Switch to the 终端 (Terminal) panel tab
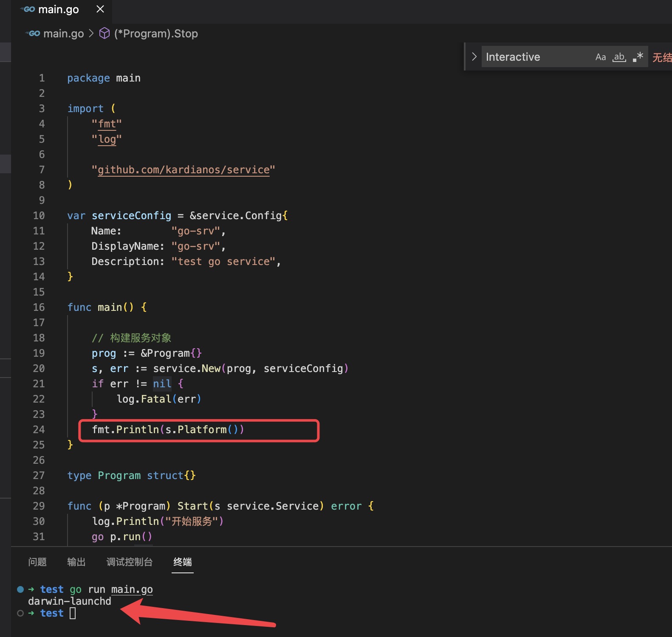The height and width of the screenshot is (637, 672). (183, 562)
